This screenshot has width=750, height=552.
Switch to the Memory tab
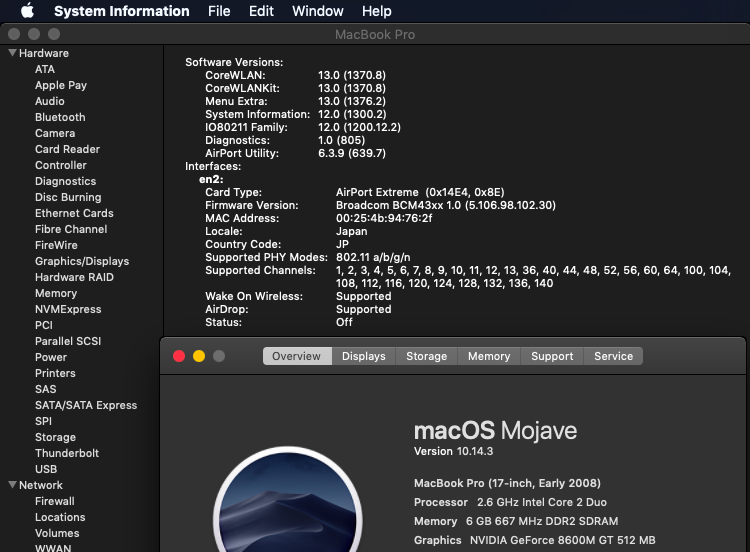489,356
